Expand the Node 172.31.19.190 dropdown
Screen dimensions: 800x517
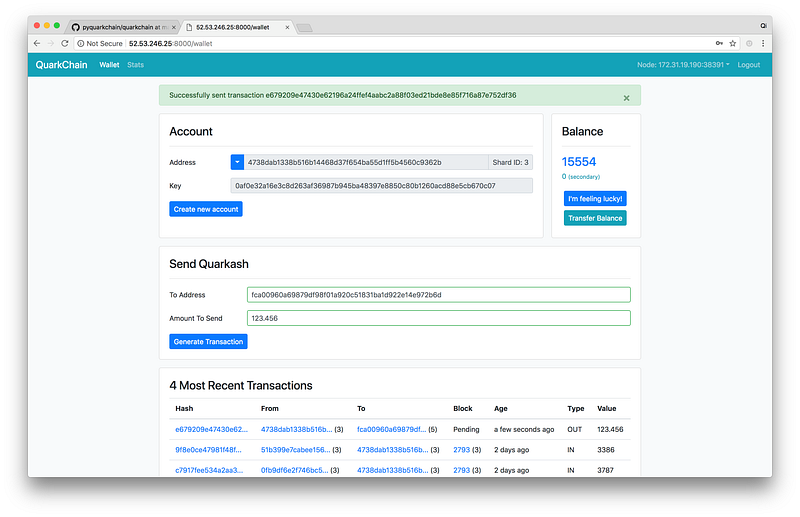[683, 65]
